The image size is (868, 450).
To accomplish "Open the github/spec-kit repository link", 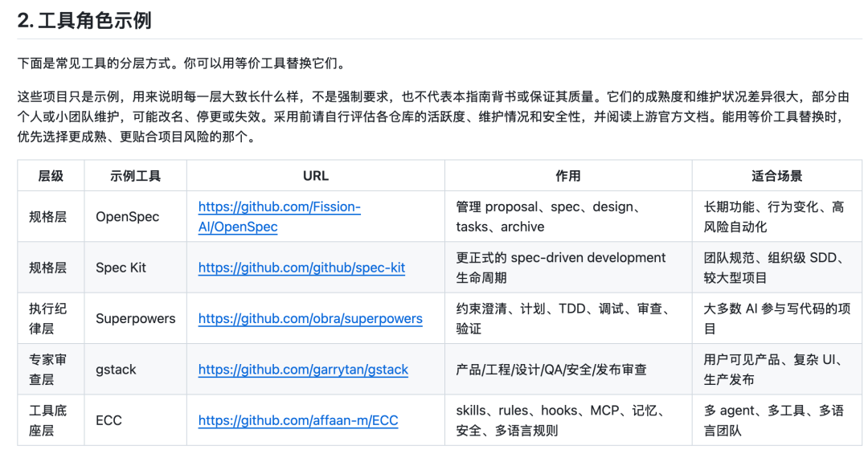I will click(x=301, y=268).
